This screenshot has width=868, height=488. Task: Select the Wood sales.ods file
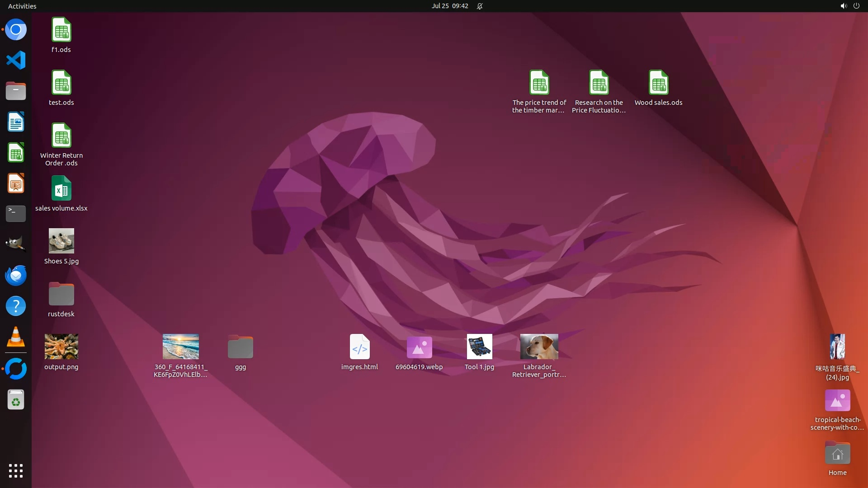pos(658,83)
